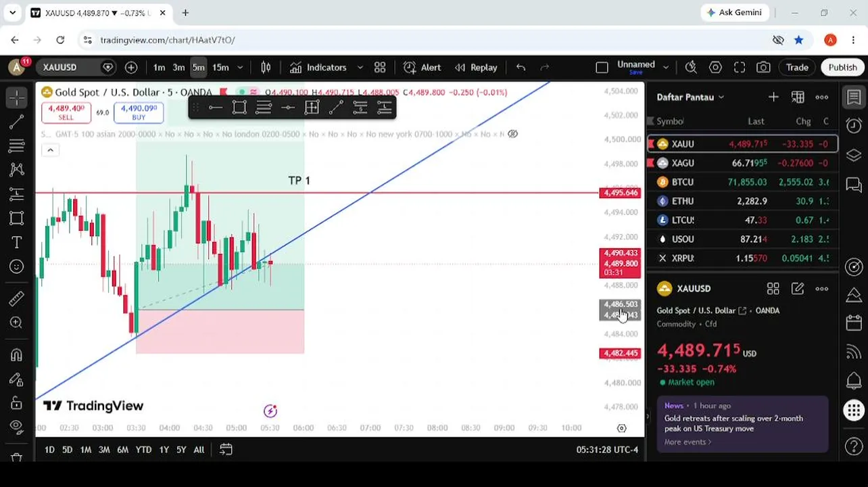This screenshot has width=868, height=487.
Task: Select the Text annotation tool
Action: 17,242
